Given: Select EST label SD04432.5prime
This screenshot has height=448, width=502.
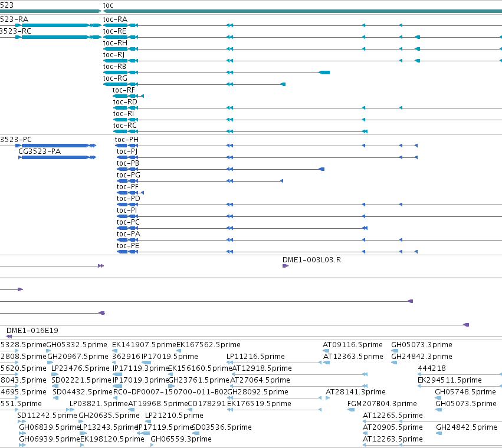Looking at the screenshot, I should [83, 392].
